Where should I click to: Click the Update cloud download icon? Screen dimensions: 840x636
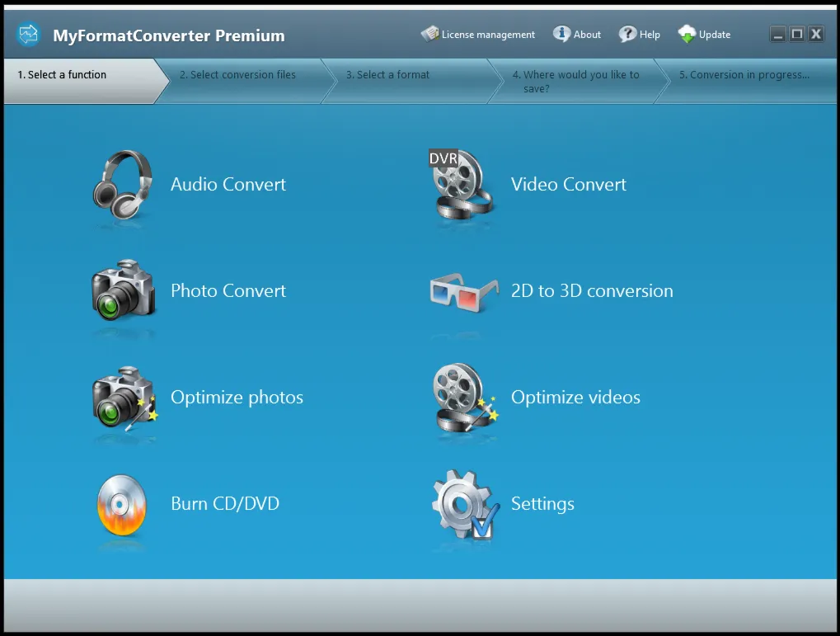tap(687, 34)
